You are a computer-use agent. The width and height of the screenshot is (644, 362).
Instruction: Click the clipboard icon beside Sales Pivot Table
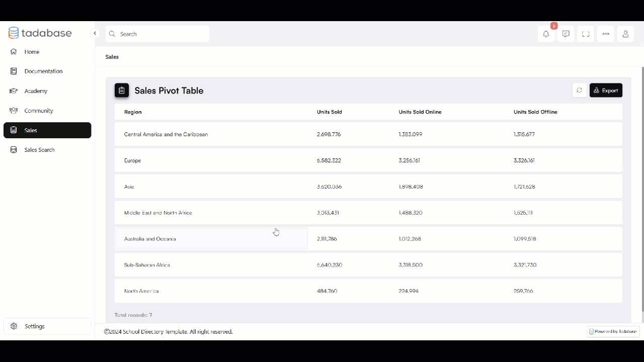122,90
